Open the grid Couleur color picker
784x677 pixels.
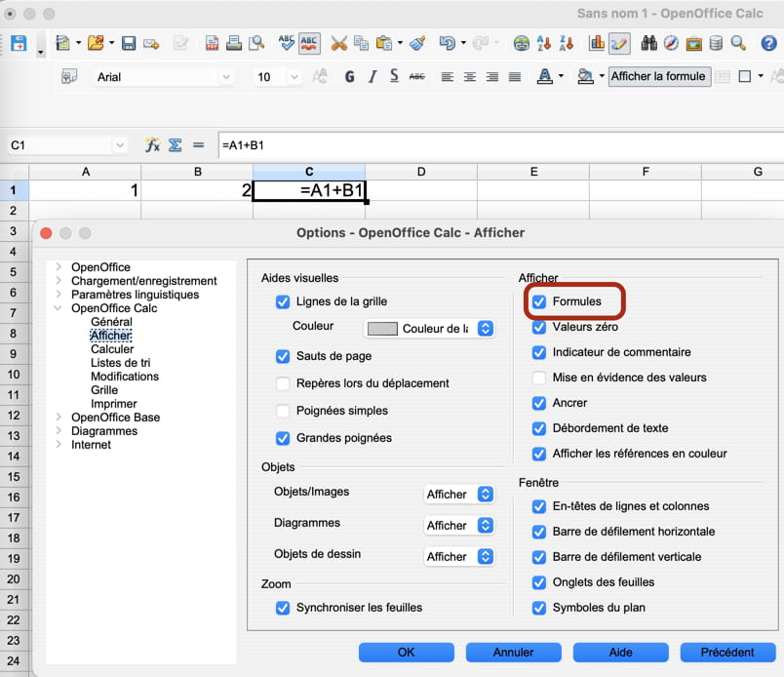[429, 329]
